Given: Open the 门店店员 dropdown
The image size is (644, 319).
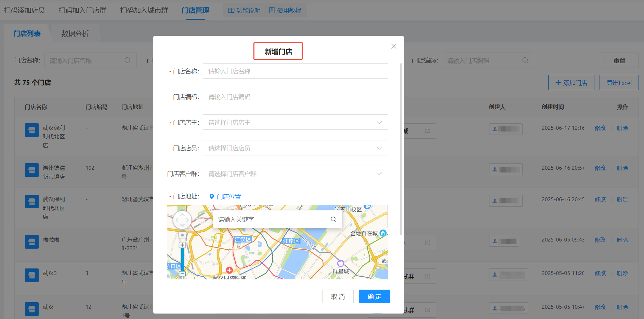Looking at the screenshot, I should pos(295,148).
